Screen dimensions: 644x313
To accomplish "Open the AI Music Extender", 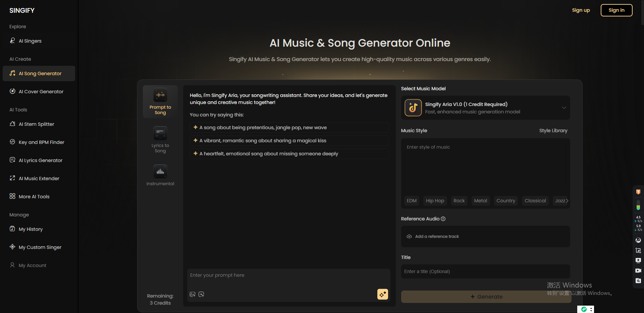I will point(39,178).
